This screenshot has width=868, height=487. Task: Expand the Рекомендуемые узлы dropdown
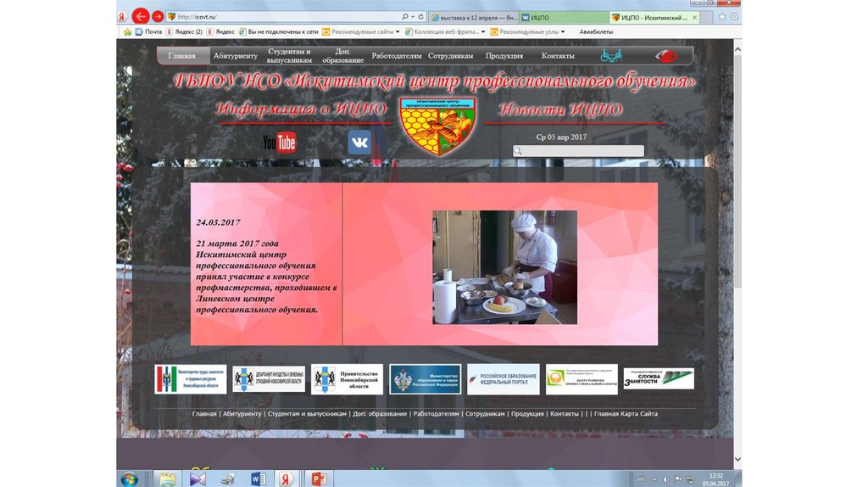point(564,32)
